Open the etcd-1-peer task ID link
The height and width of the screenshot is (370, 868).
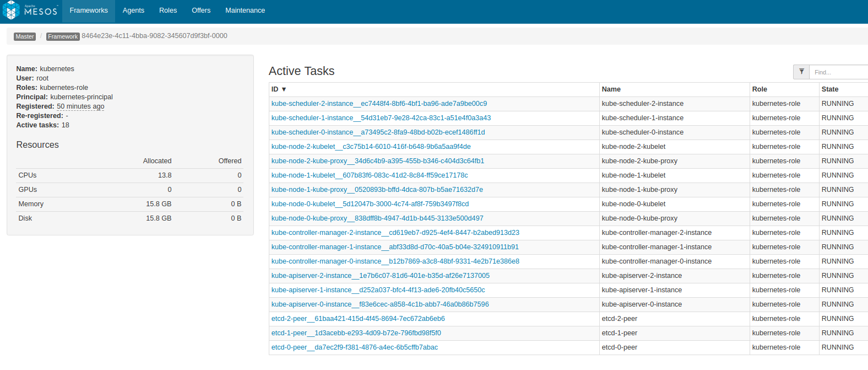tap(356, 333)
